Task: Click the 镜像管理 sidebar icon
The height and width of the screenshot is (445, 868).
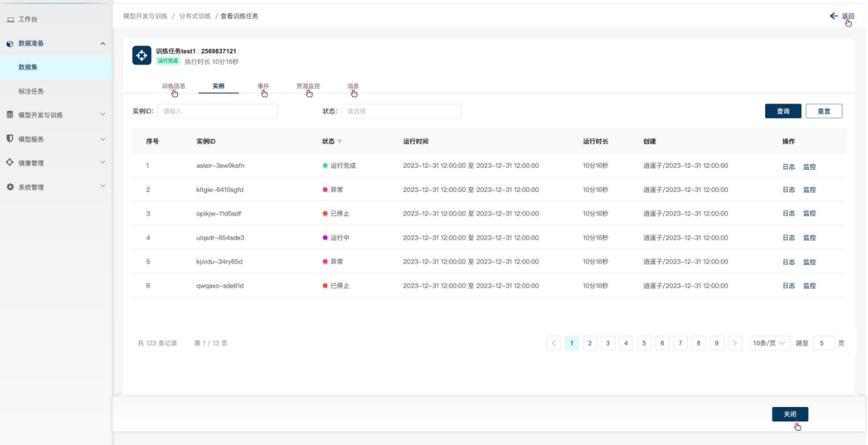Action: (x=10, y=163)
